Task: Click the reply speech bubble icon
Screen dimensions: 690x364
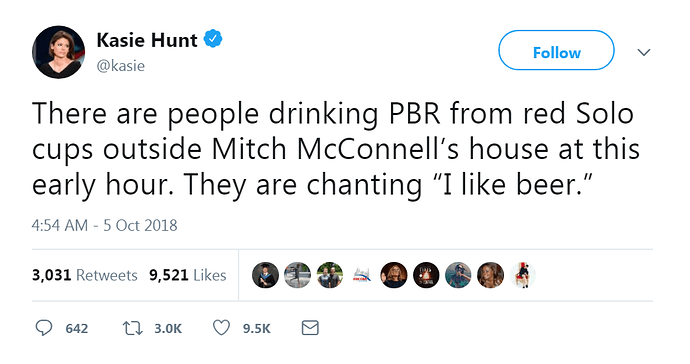Action: pos(44,328)
